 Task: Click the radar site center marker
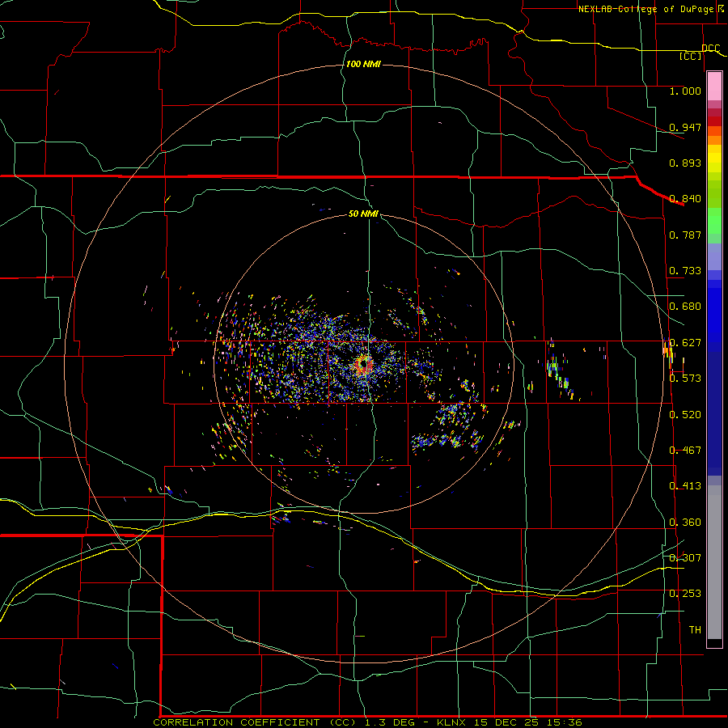click(363, 363)
